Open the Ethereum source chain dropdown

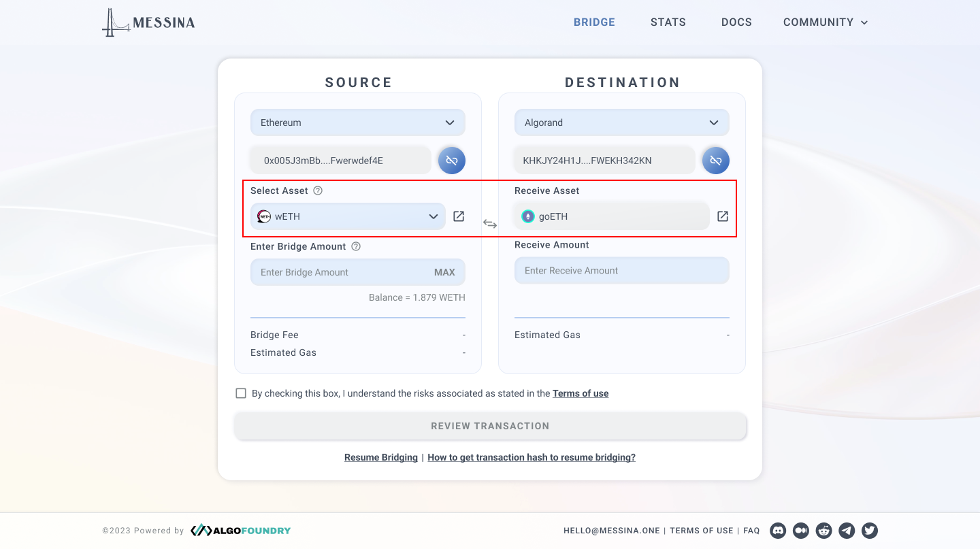pyautogui.click(x=358, y=122)
